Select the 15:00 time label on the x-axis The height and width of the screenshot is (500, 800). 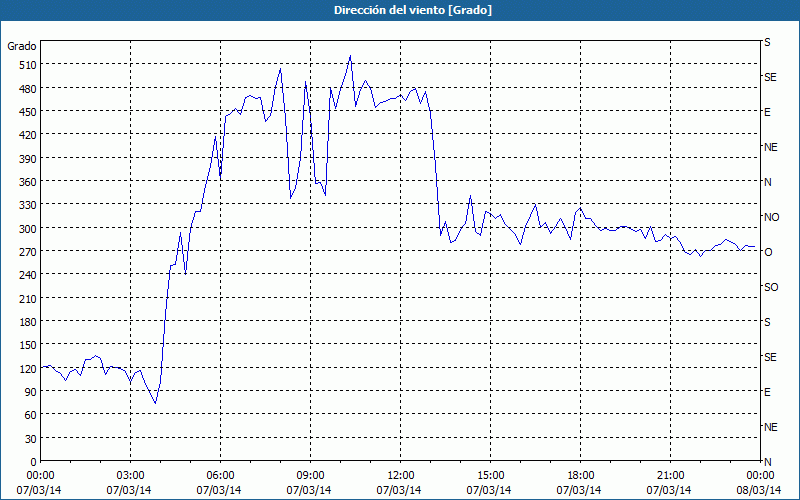[x=490, y=476]
